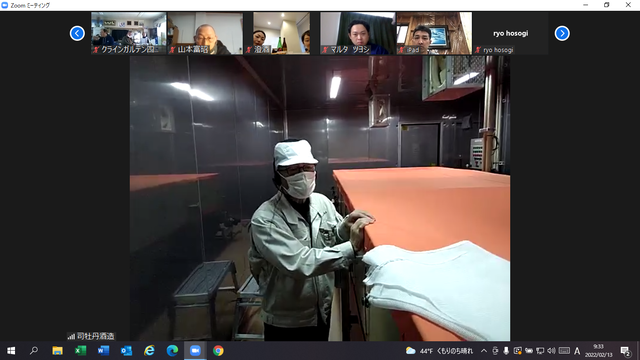Click the microphone tray icon
The height and width of the screenshot is (360, 640).
[x=506, y=351]
